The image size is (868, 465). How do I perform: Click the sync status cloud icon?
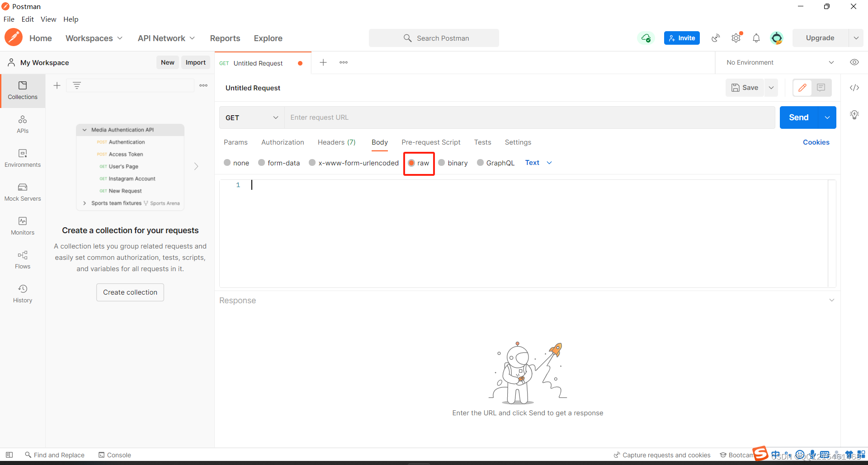coord(646,38)
